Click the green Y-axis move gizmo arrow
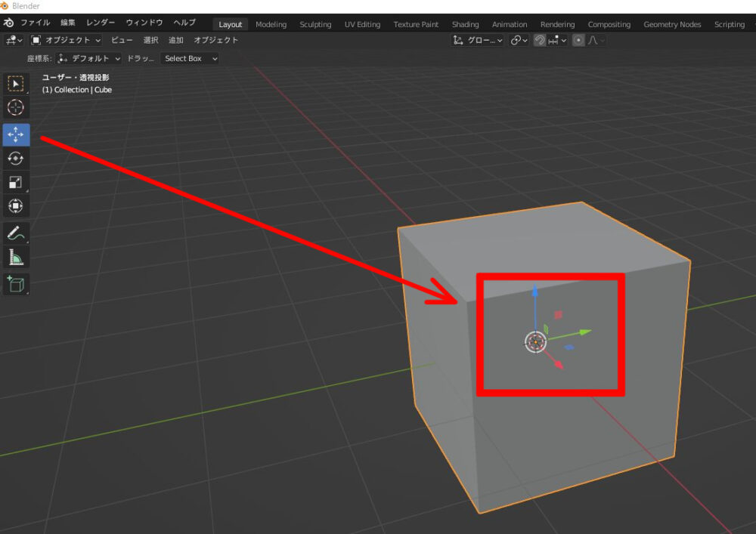This screenshot has height=534, width=756. [x=585, y=332]
